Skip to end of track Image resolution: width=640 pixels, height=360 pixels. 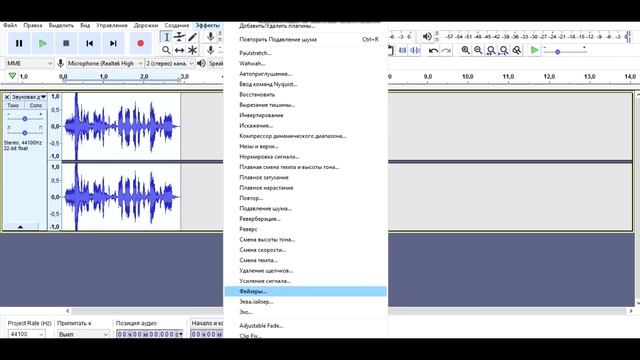(113, 43)
